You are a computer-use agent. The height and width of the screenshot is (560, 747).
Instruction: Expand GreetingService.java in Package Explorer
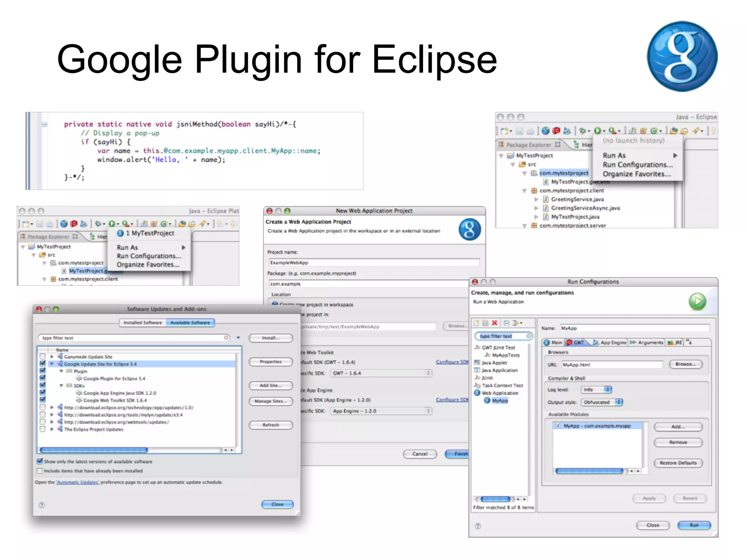click(x=536, y=199)
